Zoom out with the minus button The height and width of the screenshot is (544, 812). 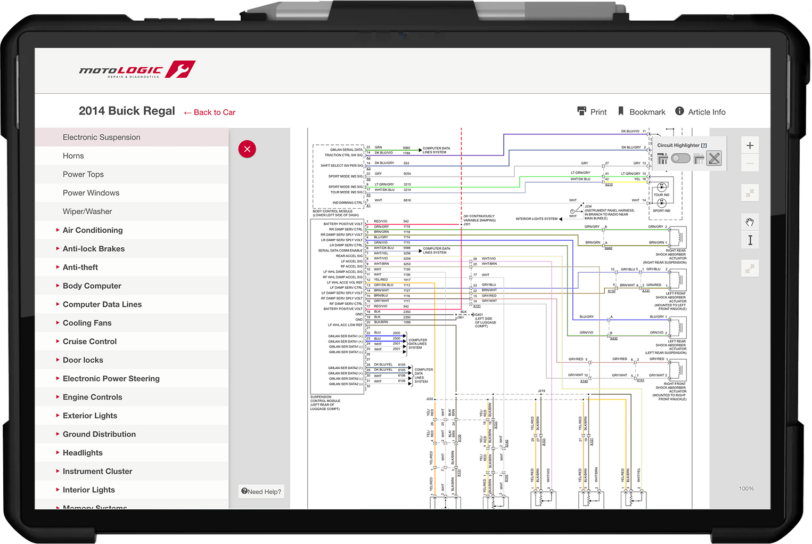(750, 164)
